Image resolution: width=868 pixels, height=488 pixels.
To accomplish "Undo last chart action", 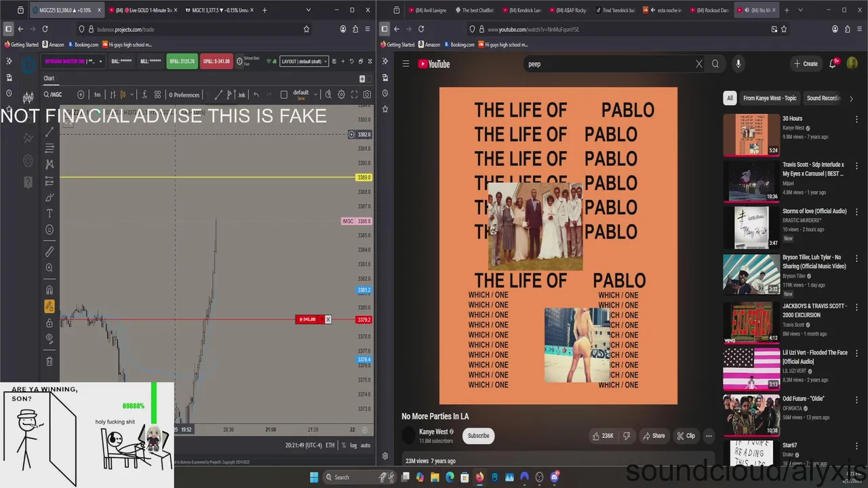I will (256, 95).
